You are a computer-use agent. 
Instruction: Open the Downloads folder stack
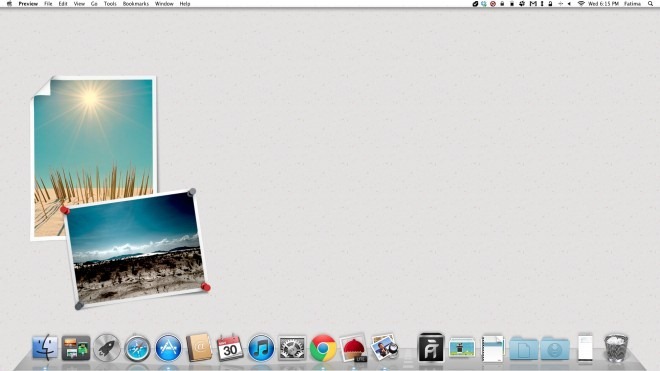tap(555, 349)
